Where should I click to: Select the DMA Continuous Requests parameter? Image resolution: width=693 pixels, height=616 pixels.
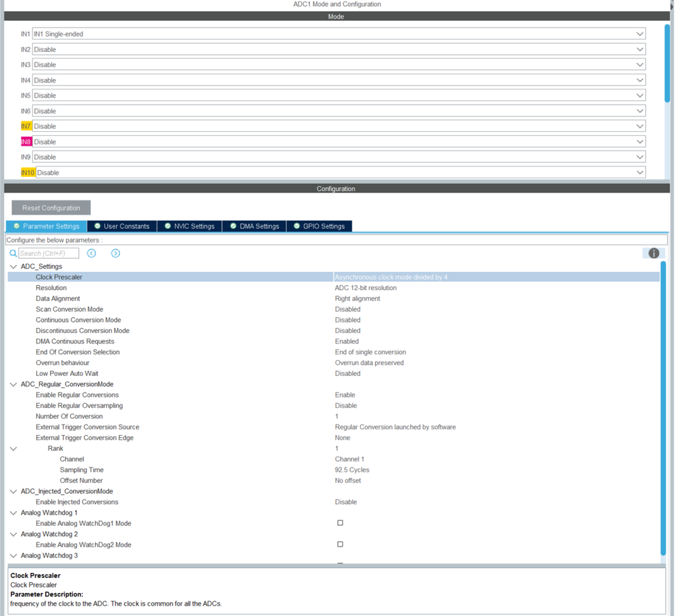(x=75, y=341)
